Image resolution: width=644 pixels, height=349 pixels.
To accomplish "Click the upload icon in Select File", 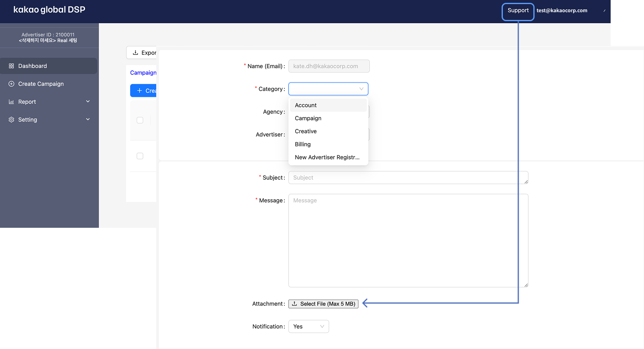I will [x=295, y=304].
